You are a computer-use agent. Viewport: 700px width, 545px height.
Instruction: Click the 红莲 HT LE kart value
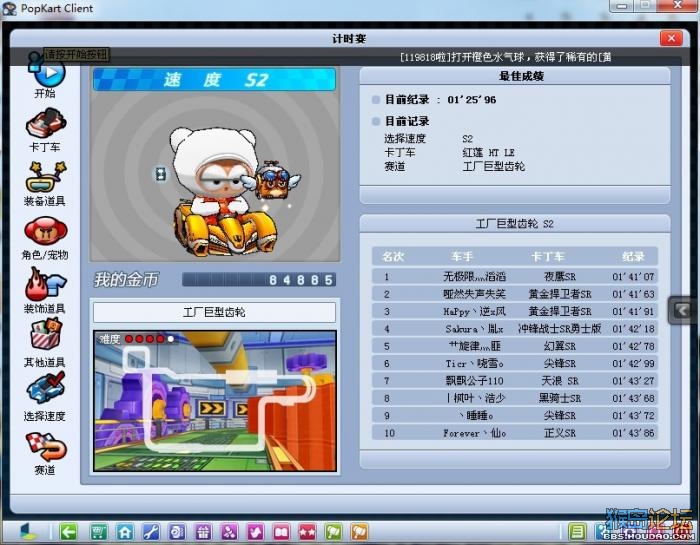coord(488,153)
